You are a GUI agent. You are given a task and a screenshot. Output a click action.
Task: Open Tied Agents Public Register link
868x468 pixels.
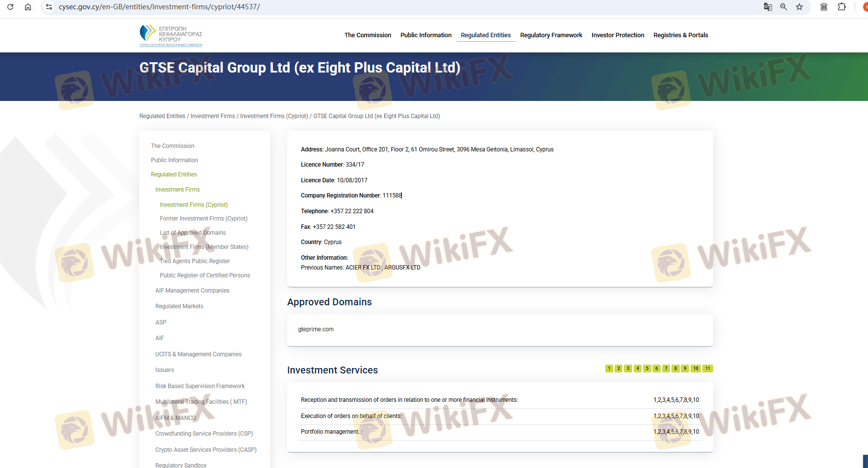point(195,261)
